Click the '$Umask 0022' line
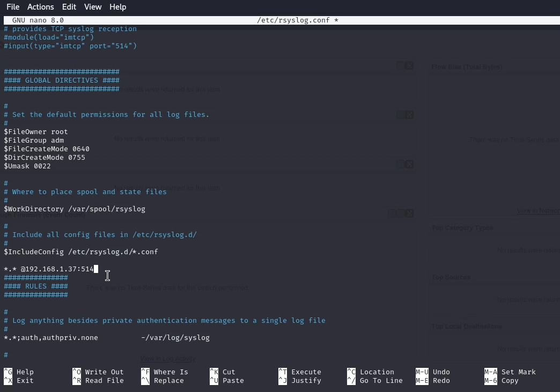560x392 pixels. (27, 166)
